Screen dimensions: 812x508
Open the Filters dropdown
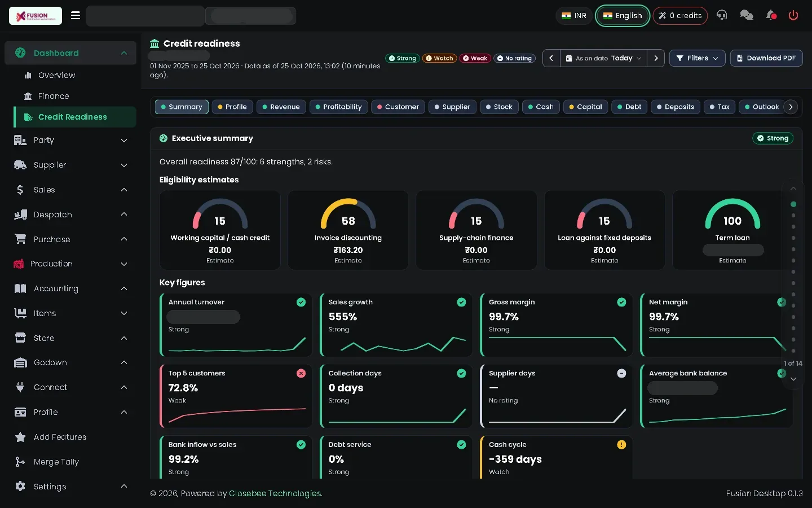[697, 58]
